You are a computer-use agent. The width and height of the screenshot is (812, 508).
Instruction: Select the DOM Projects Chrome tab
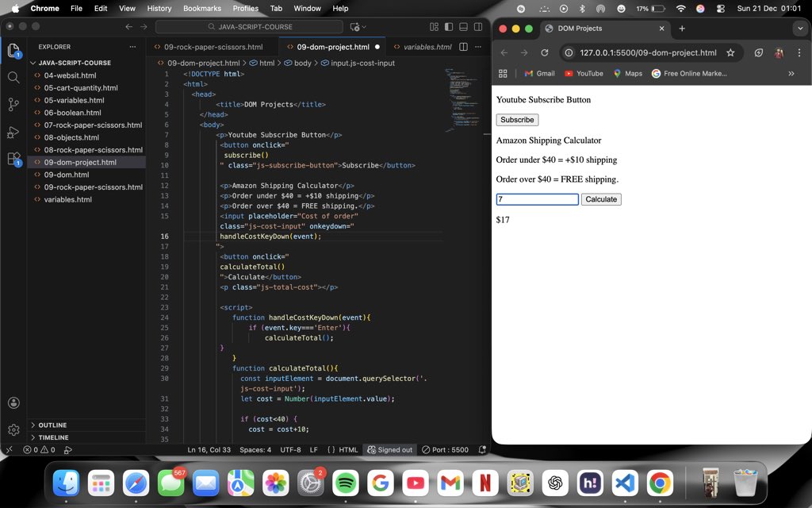[x=606, y=29]
